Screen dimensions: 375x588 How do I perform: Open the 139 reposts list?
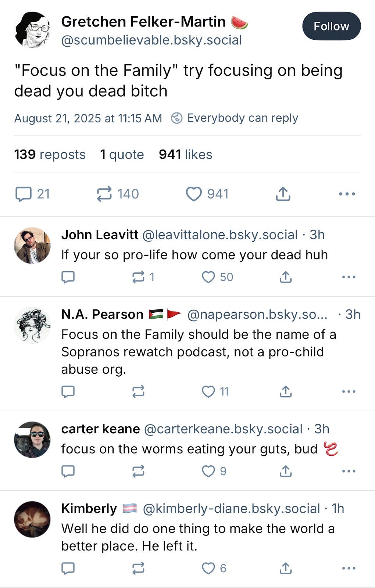[x=50, y=154]
